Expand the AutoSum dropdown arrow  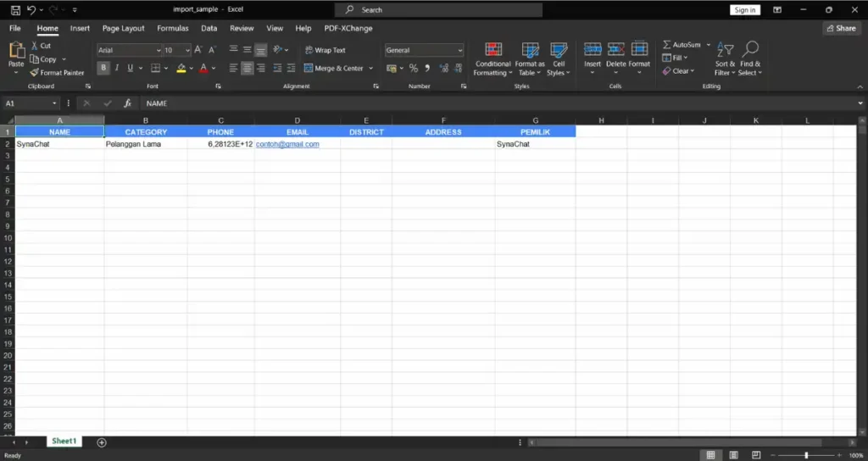click(x=708, y=45)
